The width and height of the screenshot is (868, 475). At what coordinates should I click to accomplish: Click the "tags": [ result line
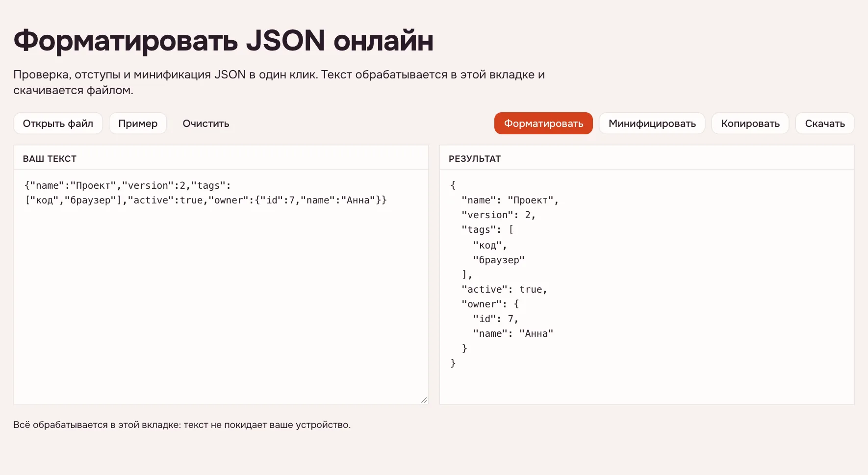pos(487,229)
